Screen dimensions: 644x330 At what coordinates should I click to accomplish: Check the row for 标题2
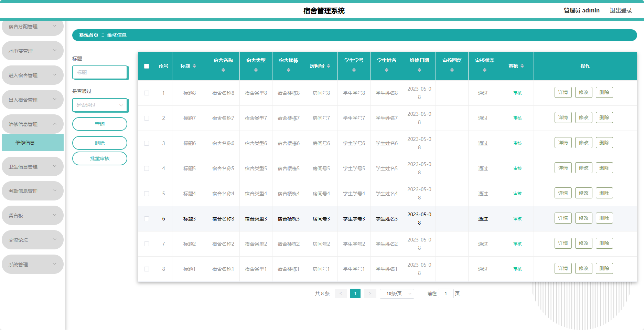point(147,244)
